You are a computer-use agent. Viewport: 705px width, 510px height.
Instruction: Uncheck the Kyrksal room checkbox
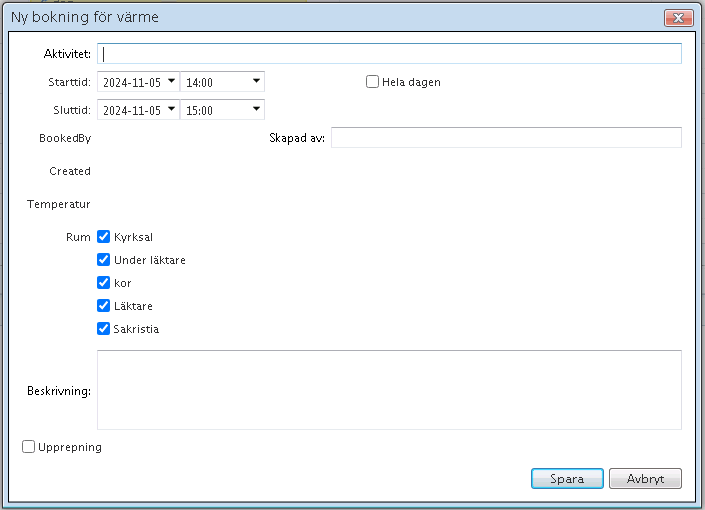click(x=103, y=237)
